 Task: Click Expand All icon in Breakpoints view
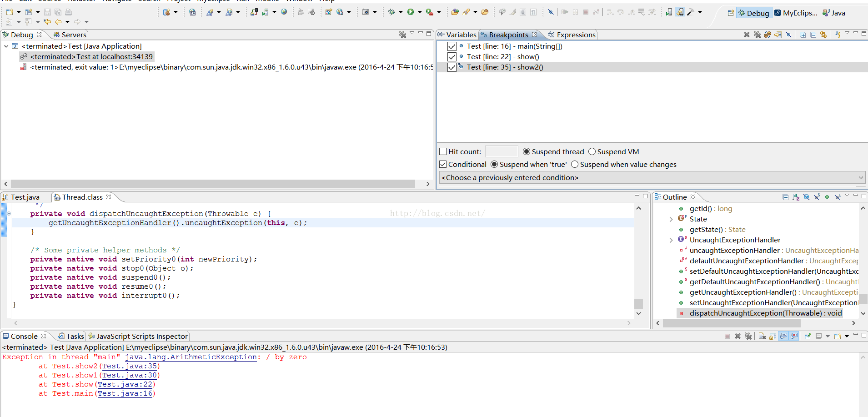[x=803, y=35]
